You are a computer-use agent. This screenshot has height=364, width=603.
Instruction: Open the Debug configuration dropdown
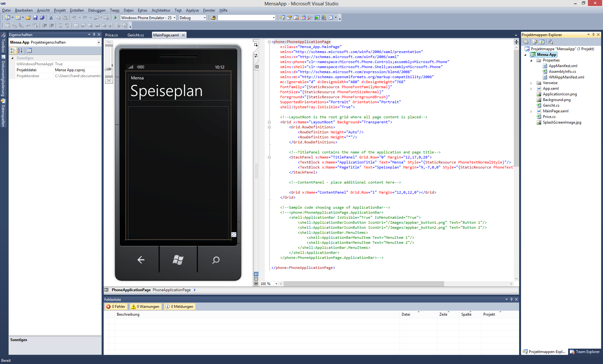click(x=204, y=18)
